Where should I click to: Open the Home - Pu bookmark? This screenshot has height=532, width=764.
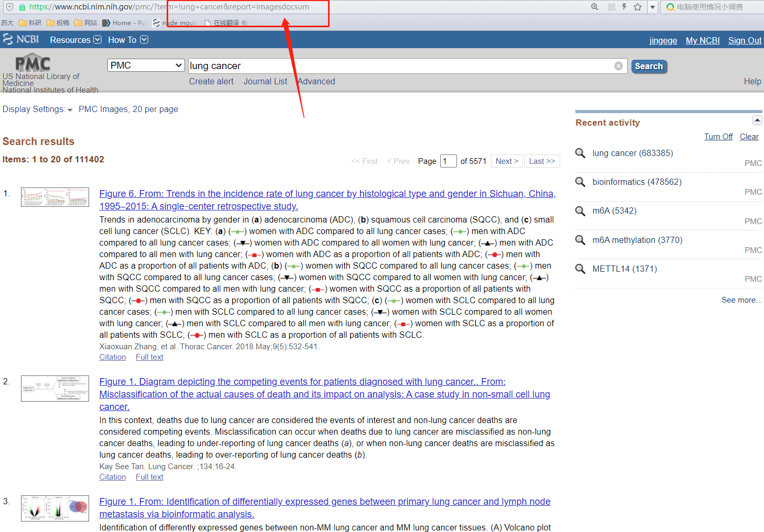coord(124,23)
